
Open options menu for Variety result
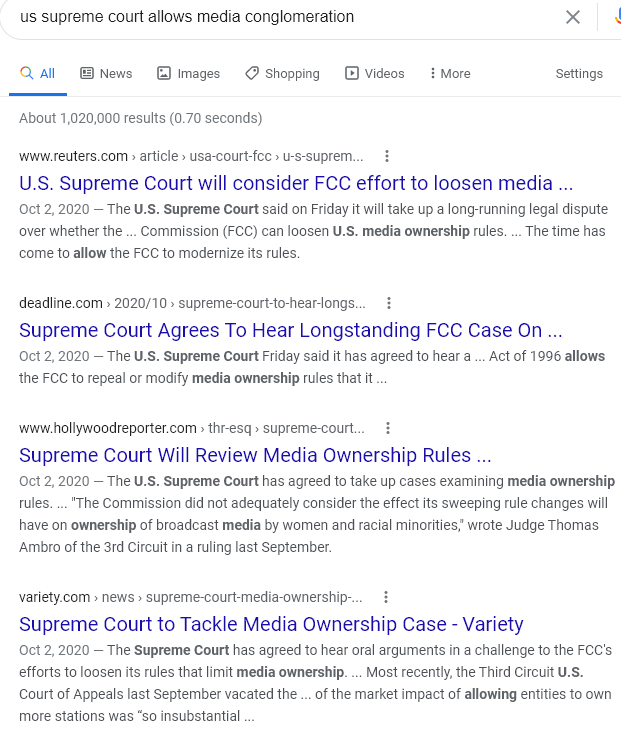(386, 597)
